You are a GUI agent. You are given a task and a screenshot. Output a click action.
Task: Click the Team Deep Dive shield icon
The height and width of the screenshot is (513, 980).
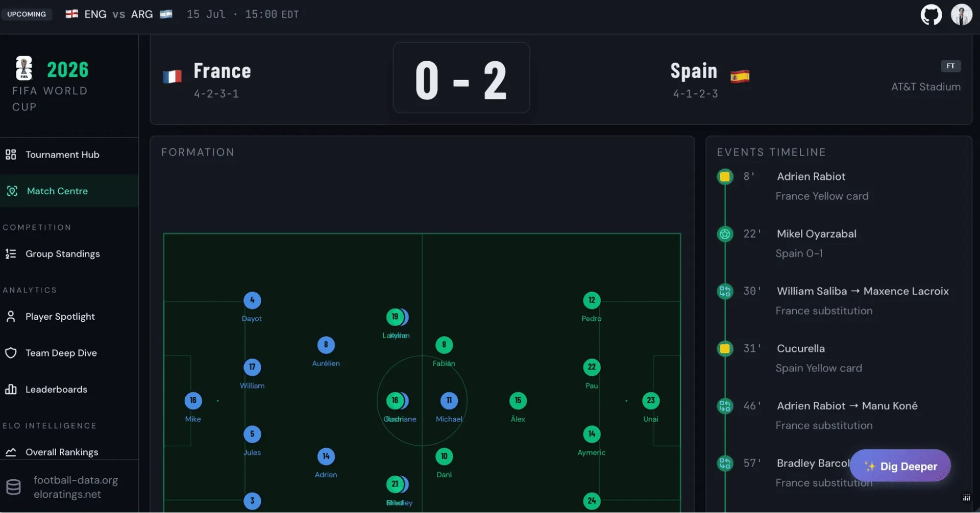[x=11, y=353]
